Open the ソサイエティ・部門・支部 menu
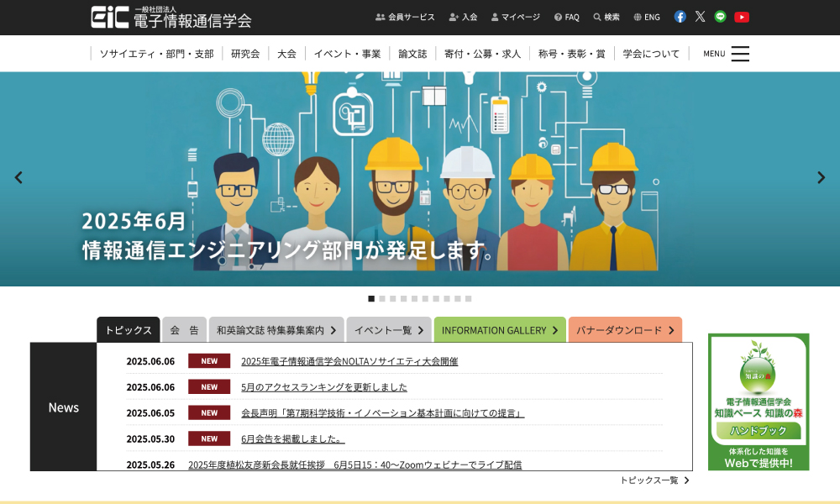 (156, 54)
